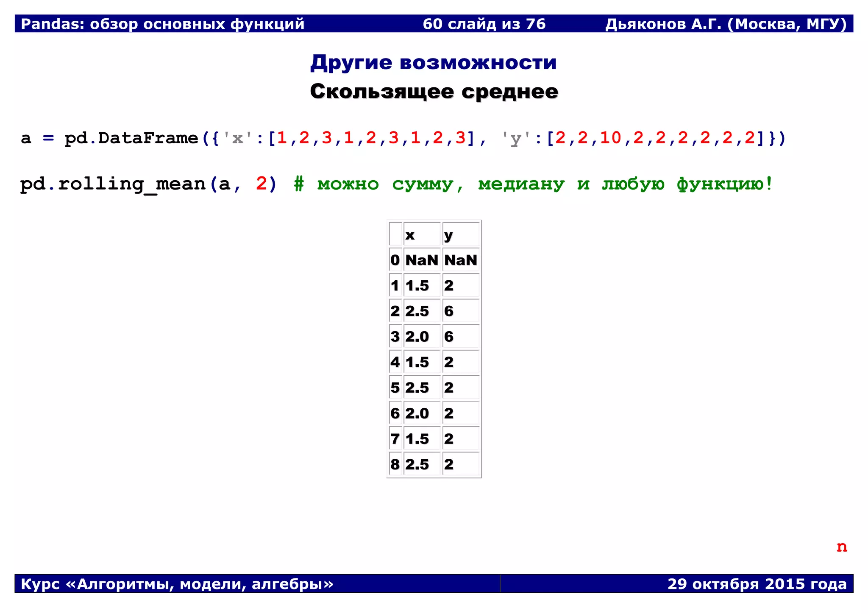868x614 pixels.
Task: Click the red number 10 in y list
Action: pos(610,138)
